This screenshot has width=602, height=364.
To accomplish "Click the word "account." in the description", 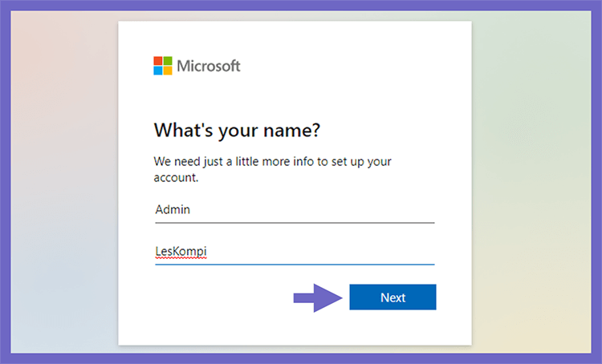I will [177, 177].
